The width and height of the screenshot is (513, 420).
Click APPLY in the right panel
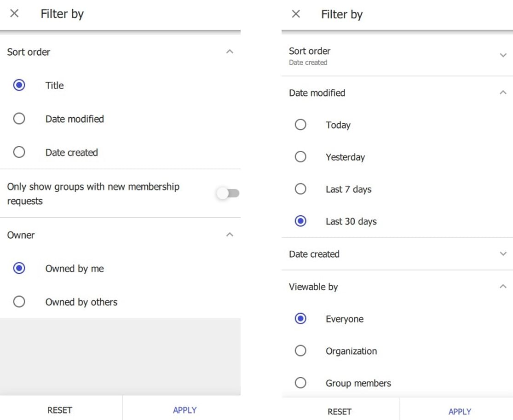pyautogui.click(x=459, y=411)
